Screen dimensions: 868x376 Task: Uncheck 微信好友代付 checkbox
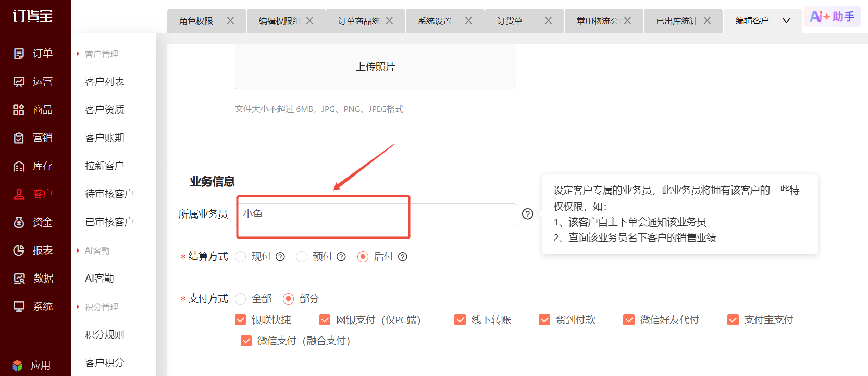coord(629,320)
